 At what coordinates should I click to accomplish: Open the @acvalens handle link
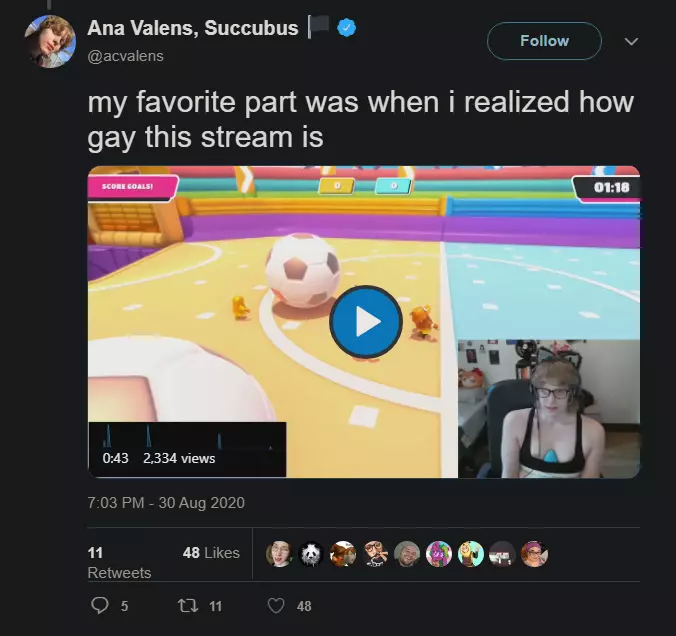(125, 56)
